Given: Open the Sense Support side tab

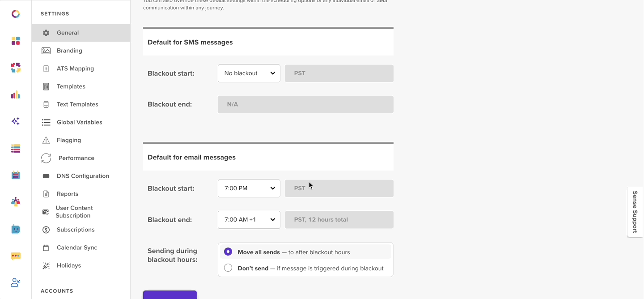Looking at the screenshot, I should (x=635, y=212).
